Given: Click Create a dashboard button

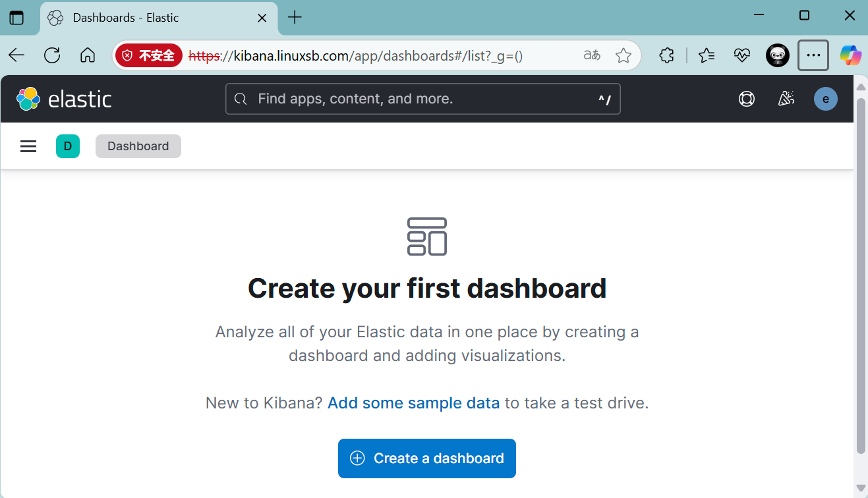Looking at the screenshot, I should click(426, 458).
